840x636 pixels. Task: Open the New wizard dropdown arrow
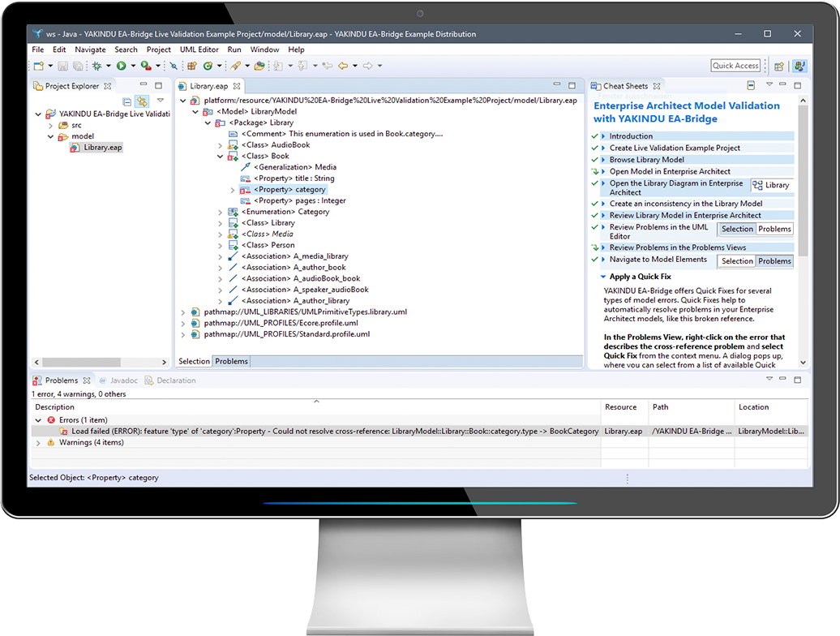[x=50, y=66]
